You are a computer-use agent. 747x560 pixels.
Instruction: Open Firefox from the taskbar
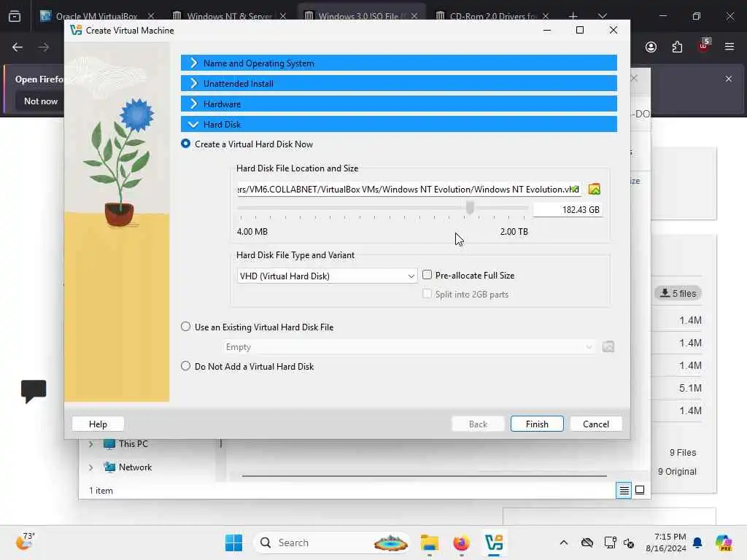coord(461,542)
